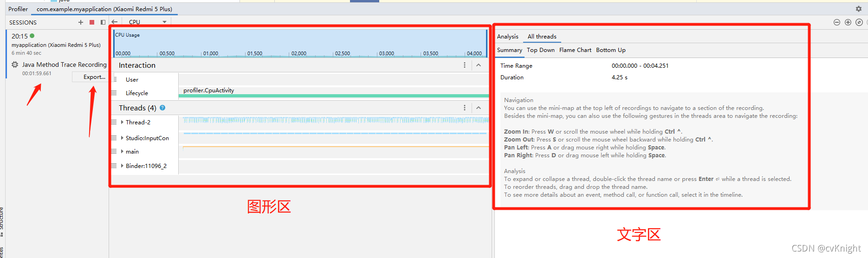The height and width of the screenshot is (258, 868).
Task: Click the Duration value 4.25 s
Action: click(x=619, y=77)
